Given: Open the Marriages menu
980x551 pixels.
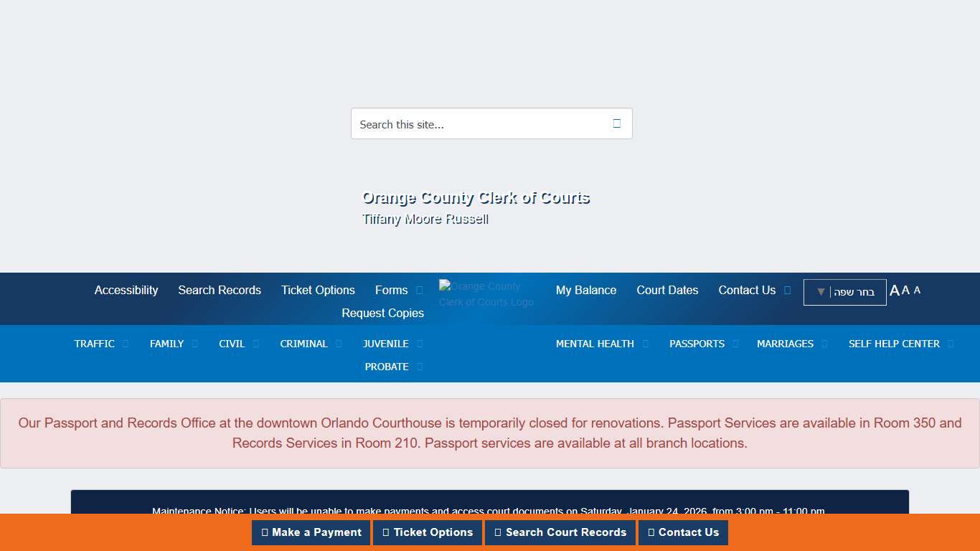Looking at the screenshot, I should click(785, 344).
